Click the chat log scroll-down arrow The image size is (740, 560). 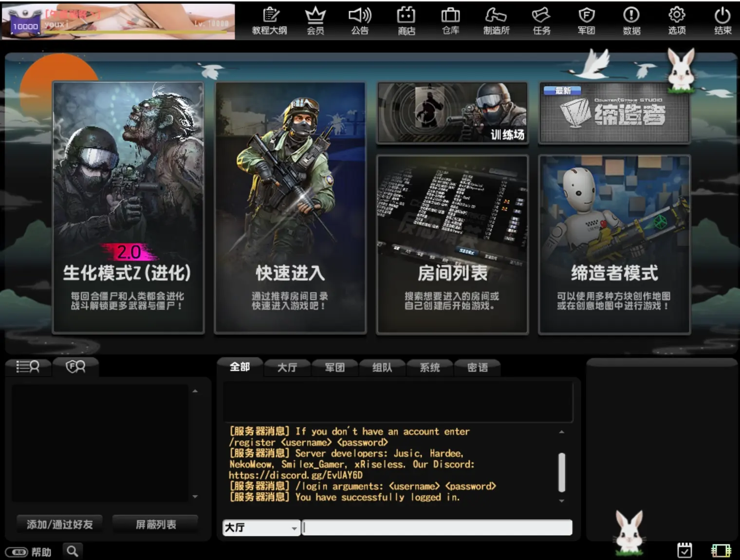pyautogui.click(x=562, y=501)
